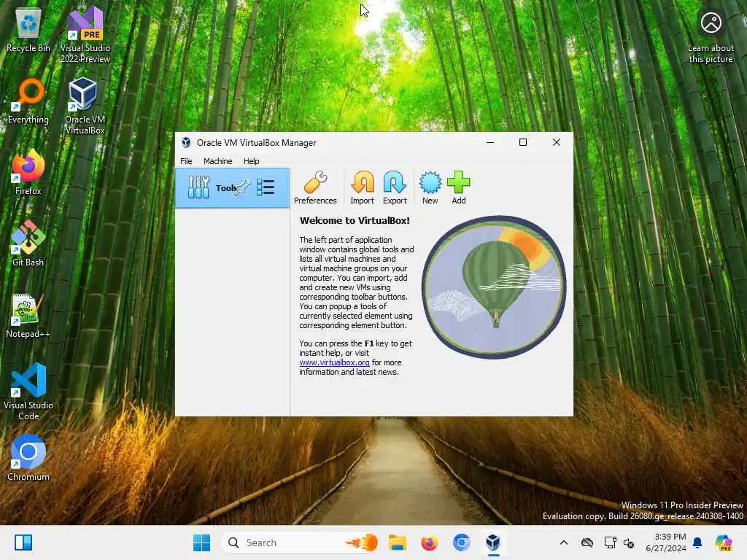
Task: Open Recycle Bin desktop icon
Action: (x=28, y=31)
